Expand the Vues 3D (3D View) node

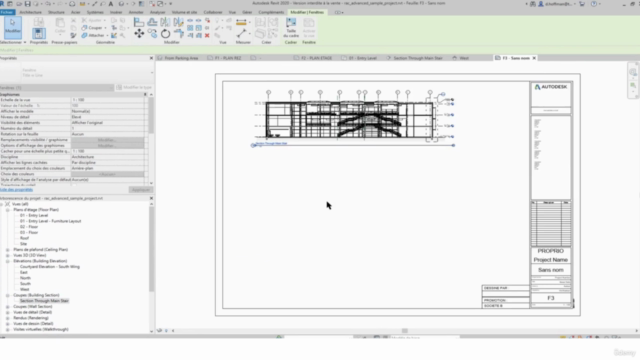7,256
